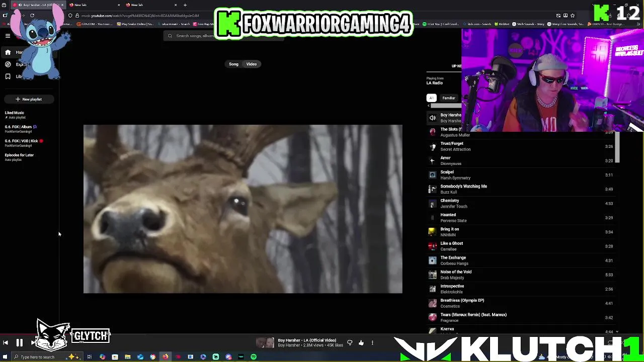Image resolution: width=644 pixels, height=362 pixels.
Task: Click the Like a Ghost album art
Action: tap(432, 246)
